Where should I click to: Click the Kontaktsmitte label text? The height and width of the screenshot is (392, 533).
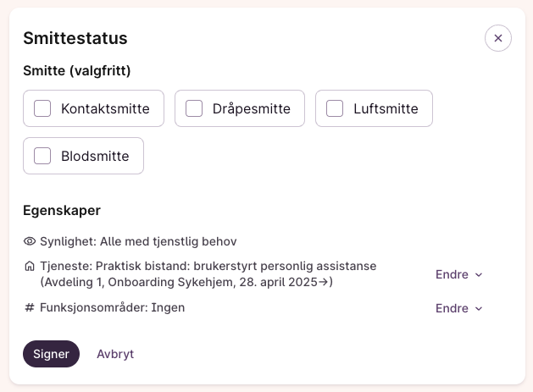point(105,108)
